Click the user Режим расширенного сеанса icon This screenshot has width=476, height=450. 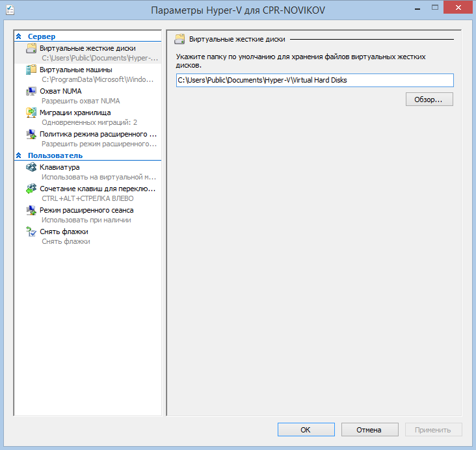[31, 211]
